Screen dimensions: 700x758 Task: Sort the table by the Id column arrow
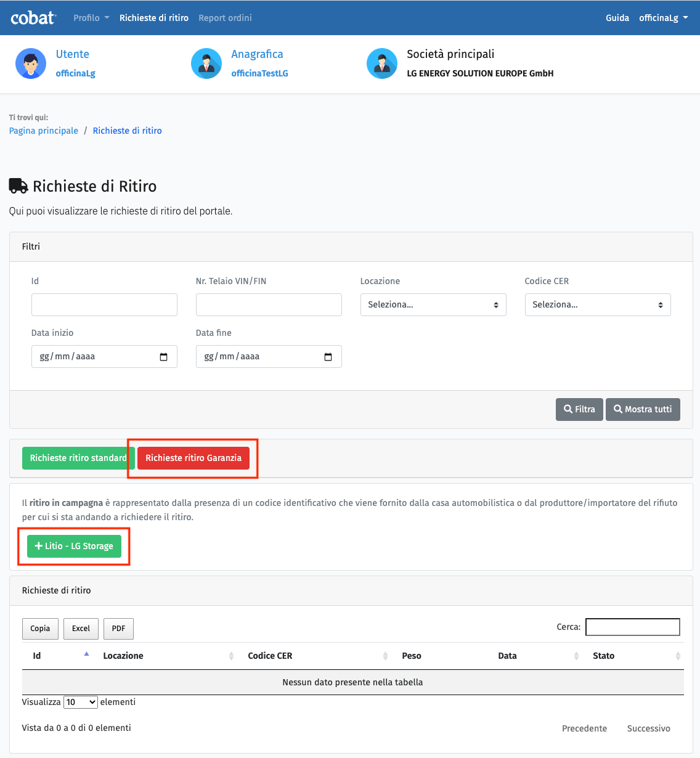86,655
